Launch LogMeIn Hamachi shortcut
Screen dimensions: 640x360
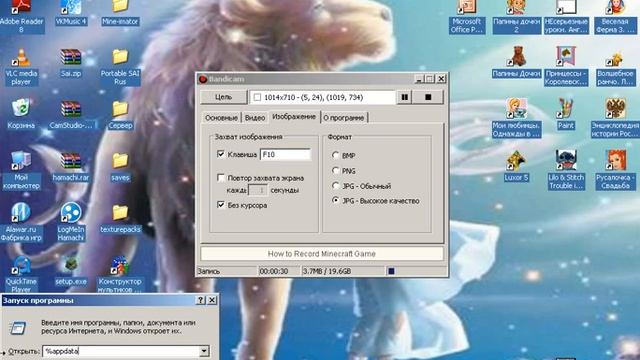(x=71, y=213)
